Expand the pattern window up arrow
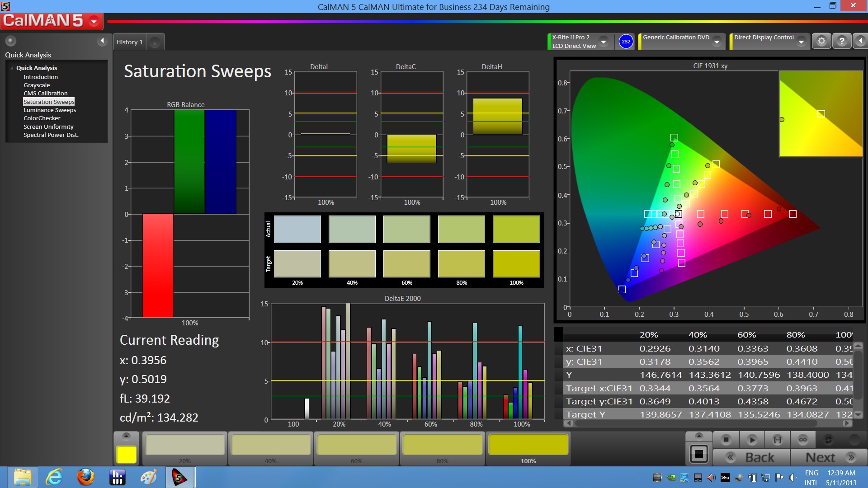868x488 pixels. [699, 436]
